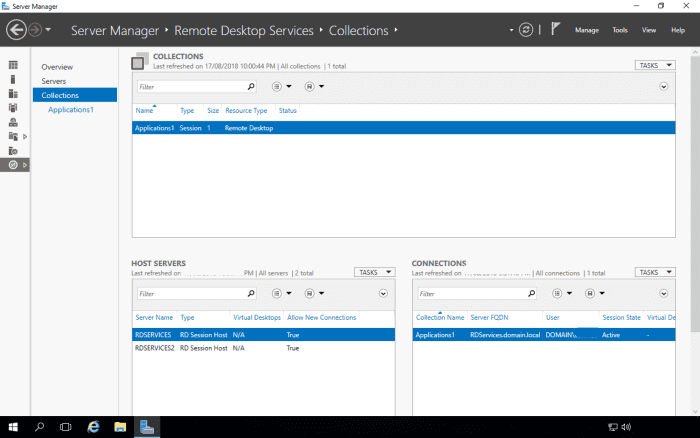Select Collections in the navigation pane
Screen dimensions: 700x438
click(x=75, y=95)
